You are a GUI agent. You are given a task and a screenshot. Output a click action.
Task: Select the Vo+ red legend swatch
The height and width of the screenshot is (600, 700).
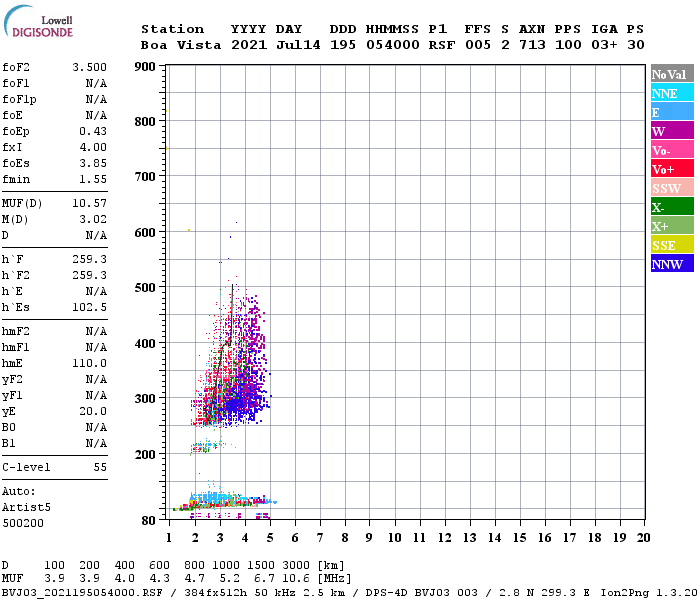(672, 169)
